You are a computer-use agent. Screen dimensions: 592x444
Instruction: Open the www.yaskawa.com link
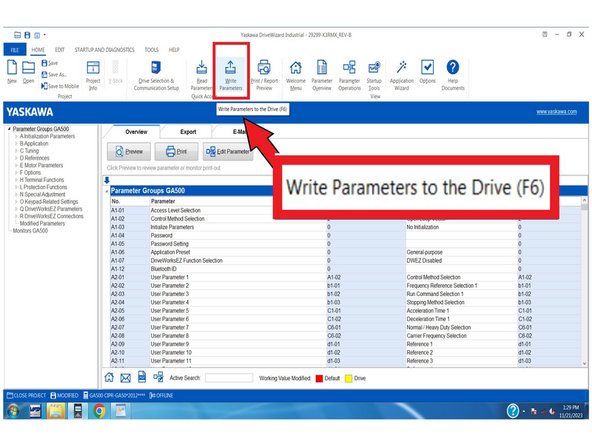(x=557, y=112)
